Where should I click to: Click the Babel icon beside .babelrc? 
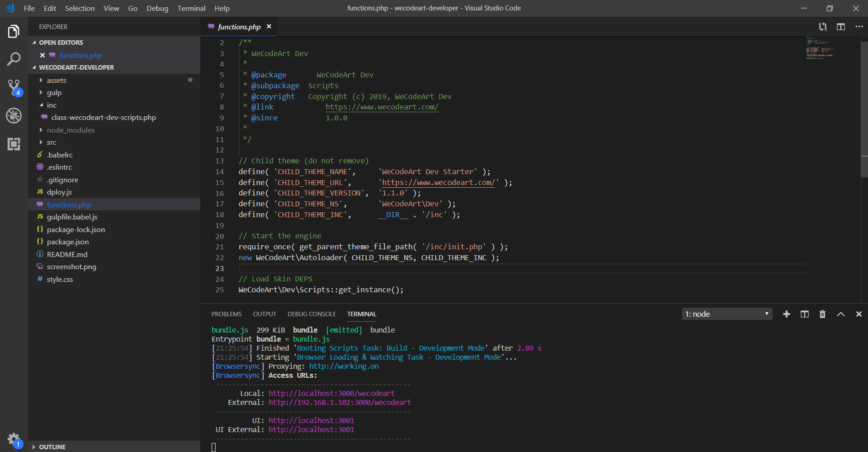40,155
